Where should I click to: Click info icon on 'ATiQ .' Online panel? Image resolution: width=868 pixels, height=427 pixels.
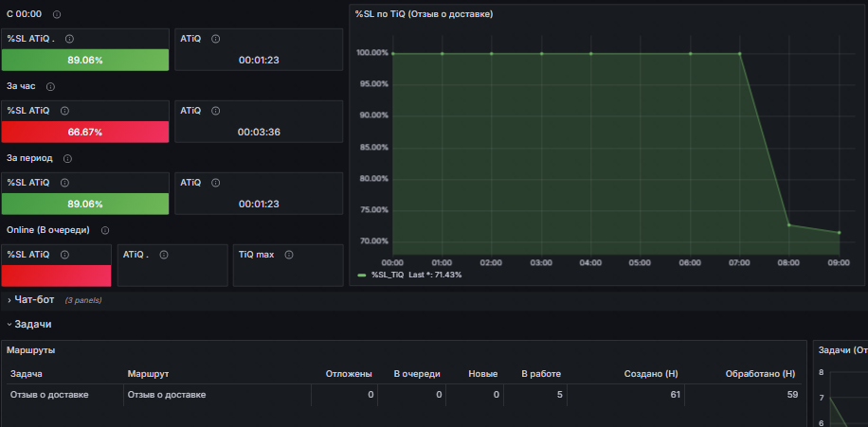point(164,255)
